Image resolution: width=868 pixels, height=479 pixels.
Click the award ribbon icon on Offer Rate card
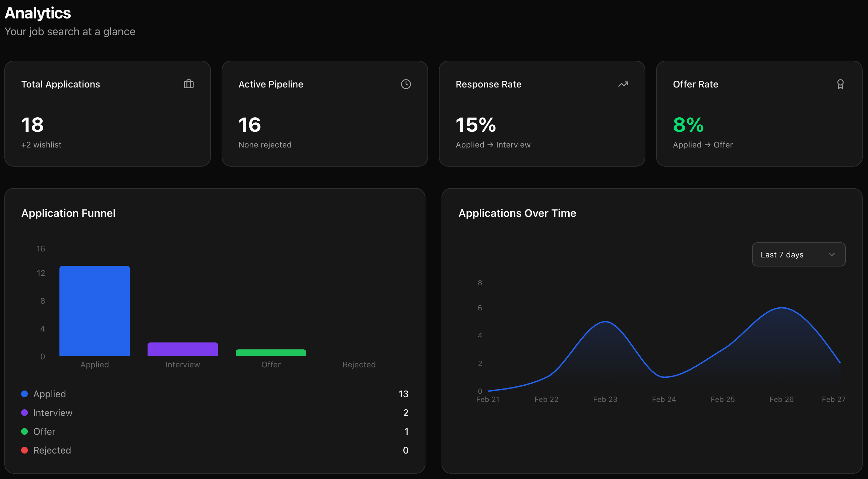coord(841,84)
